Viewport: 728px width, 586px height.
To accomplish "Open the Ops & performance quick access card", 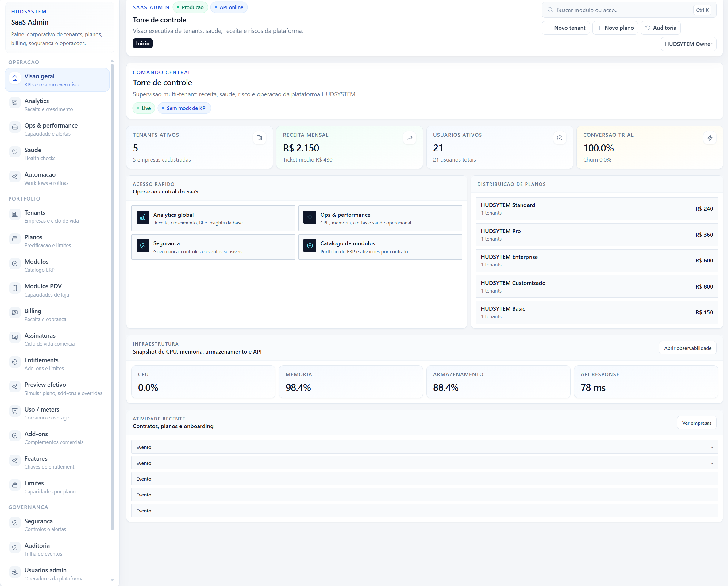I will [x=380, y=218].
